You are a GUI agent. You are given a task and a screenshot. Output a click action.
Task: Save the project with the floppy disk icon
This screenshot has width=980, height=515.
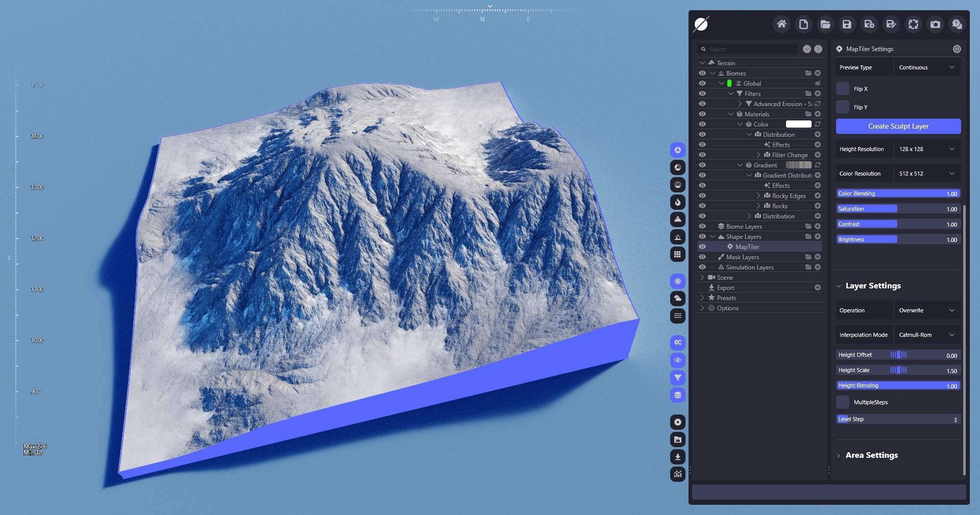847,24
